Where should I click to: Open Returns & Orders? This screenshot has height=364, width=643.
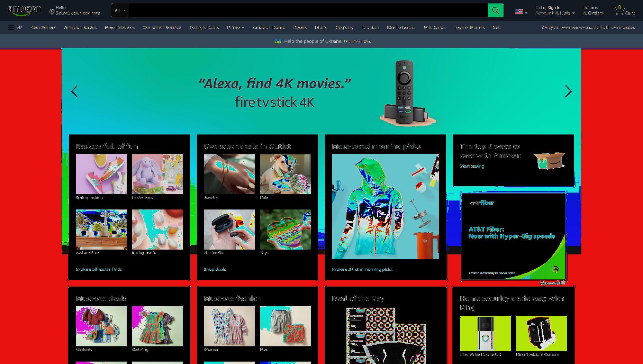point(593,10)
